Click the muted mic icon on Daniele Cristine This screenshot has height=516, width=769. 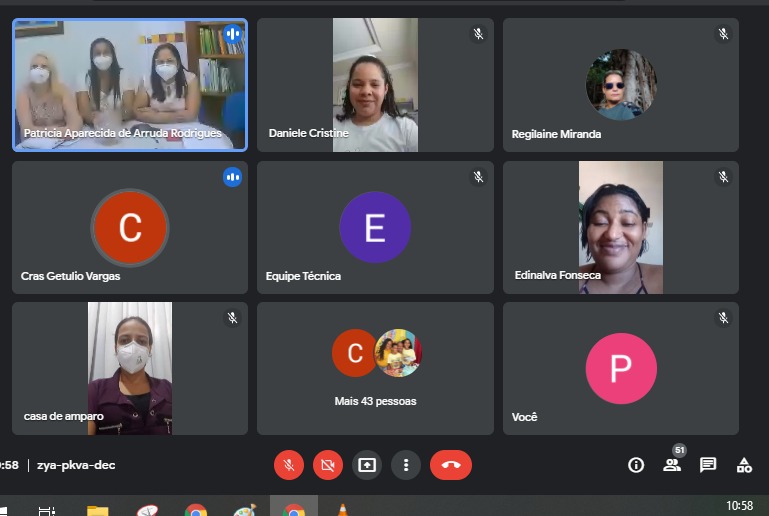(x=478, y=34)
